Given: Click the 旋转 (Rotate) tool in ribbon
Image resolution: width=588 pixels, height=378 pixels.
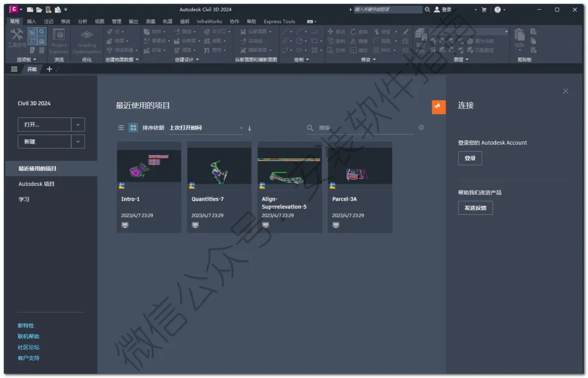Looking at the screenshot, I should click(x=359, y=32).
